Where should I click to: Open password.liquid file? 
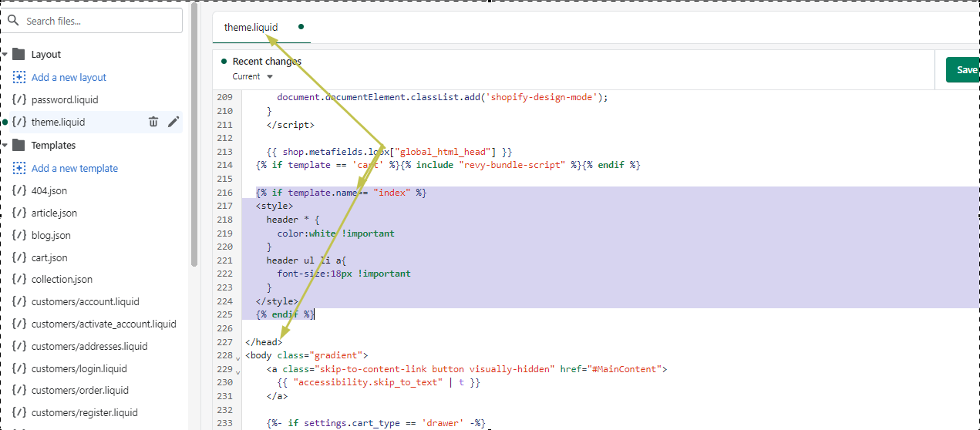[65, 99]
